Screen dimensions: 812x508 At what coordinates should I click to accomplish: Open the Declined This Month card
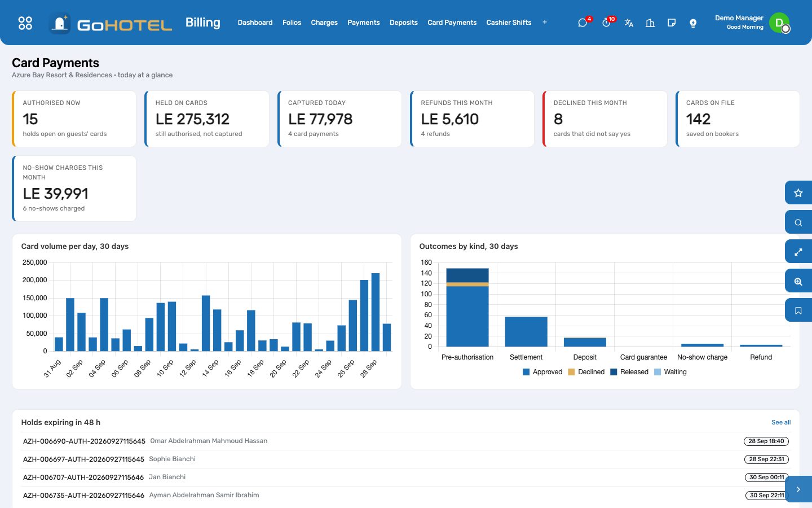coord(605,119)
